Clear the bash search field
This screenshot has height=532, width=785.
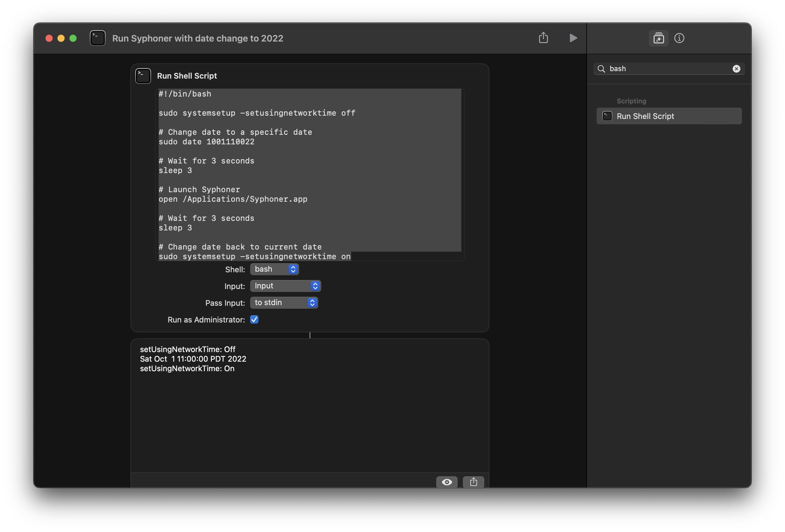(736, 69)
